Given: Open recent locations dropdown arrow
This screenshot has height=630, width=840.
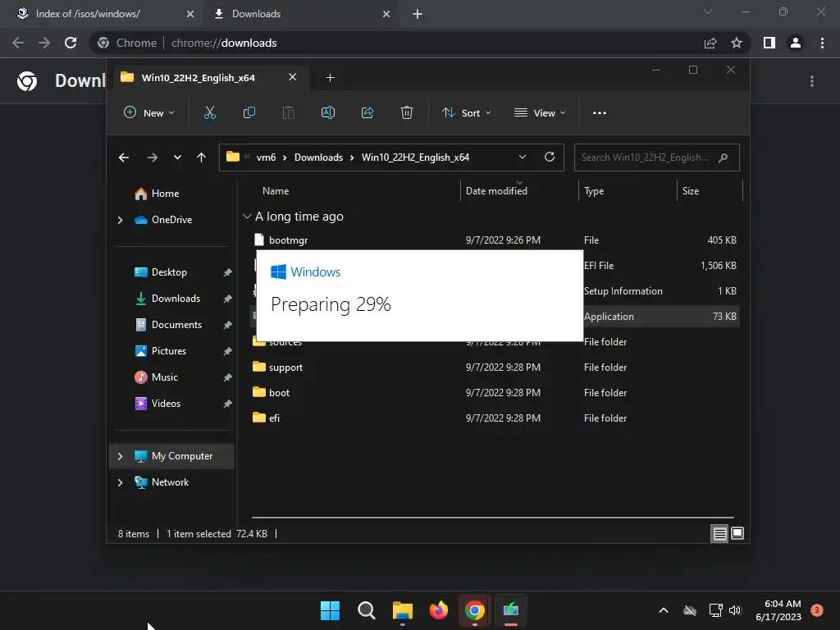Looking at the screenshot, I should 177,157.
